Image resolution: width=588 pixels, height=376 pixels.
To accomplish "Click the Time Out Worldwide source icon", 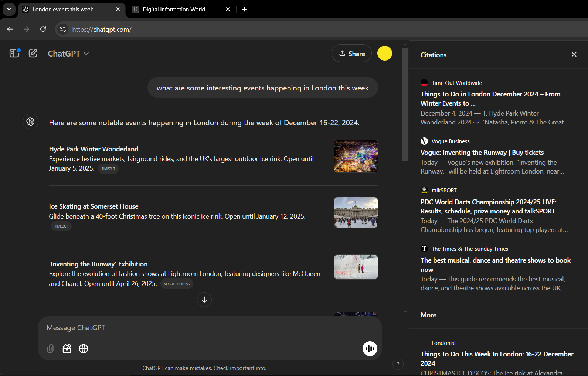I will (424, 83).
